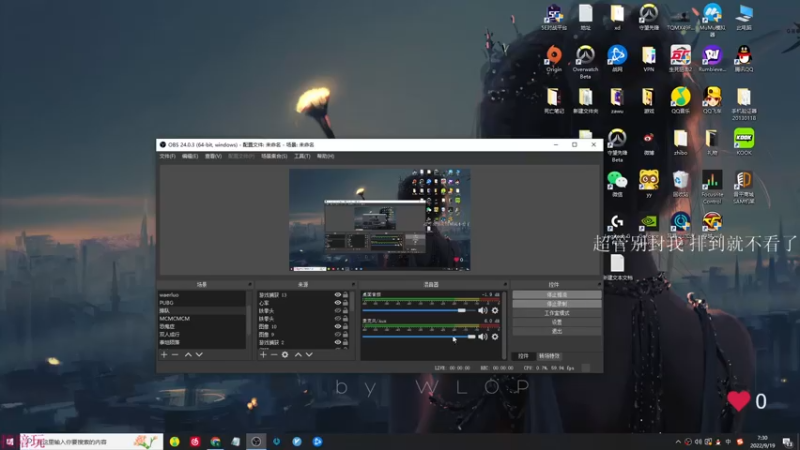The width and height of the screenshot is (800, 450).
Task: Click the Mixer panel vertical scrollbar
Action: click(x=504, y=324)
